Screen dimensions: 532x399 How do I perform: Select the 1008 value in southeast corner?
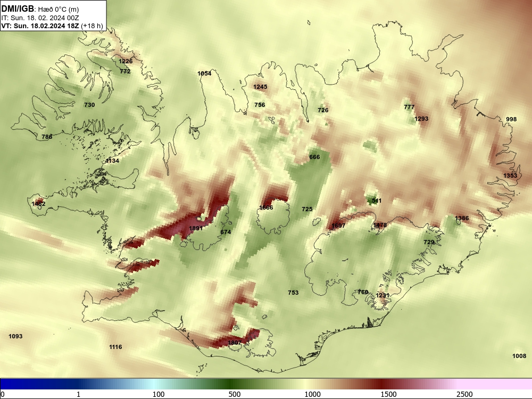point(519,356)
